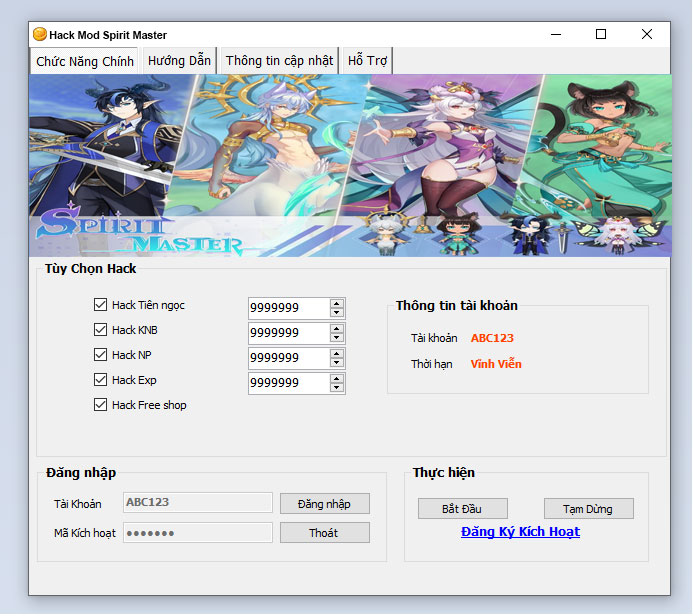Toggle Hack Free shop checkbox

pos(100,405)
